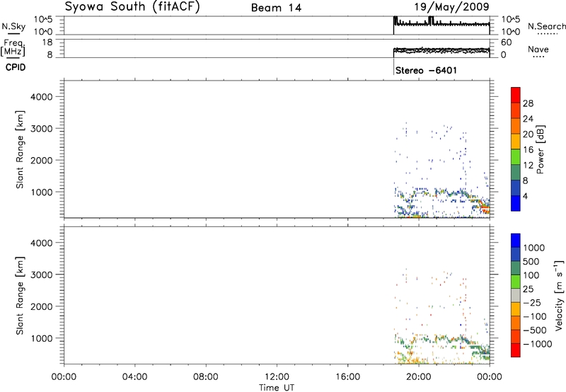This screenshot has height=392, width=566.
Task: Click the 'Nave' legend label
Action: coord(538,50)
